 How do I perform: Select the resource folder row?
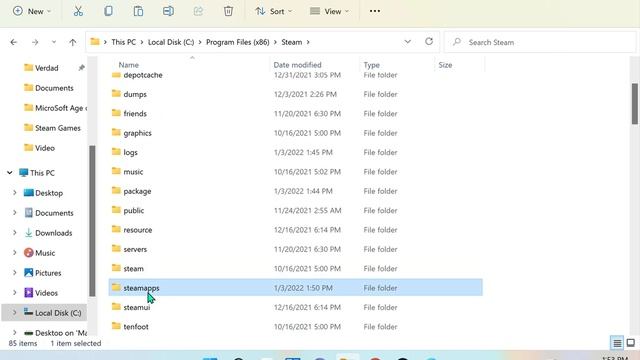[x=296, y=230]
